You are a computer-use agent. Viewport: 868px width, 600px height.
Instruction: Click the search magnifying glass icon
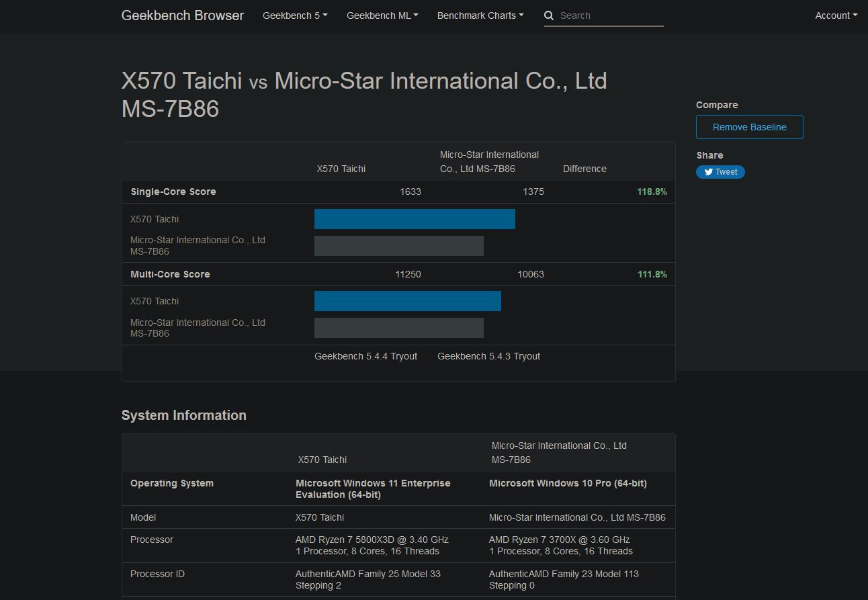click(549, 15)
